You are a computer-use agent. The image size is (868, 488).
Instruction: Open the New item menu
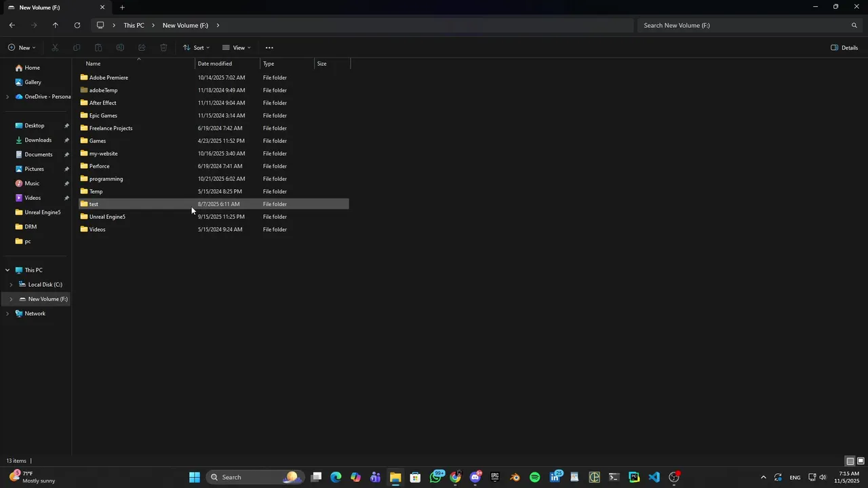pos(22,47)
